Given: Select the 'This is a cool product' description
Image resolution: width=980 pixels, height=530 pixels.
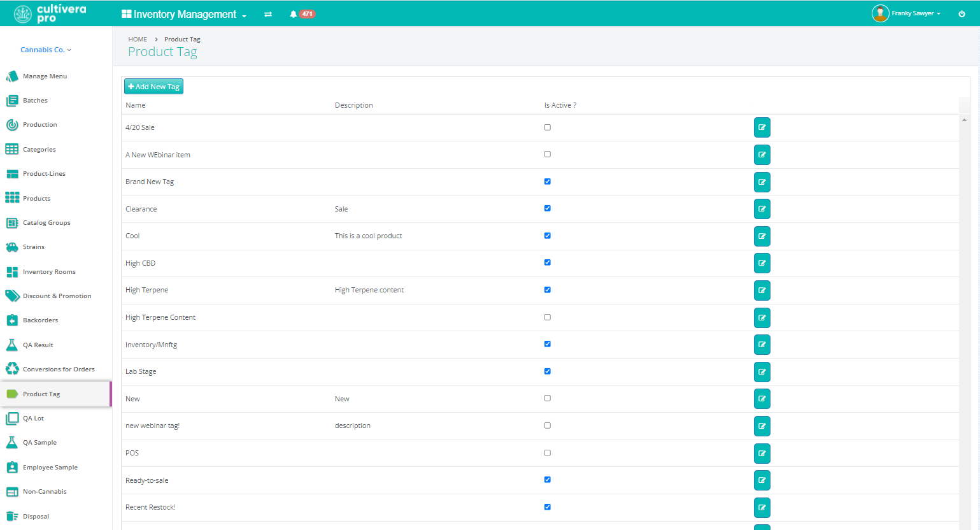Looking at the screenshot, I should [x=369, y=236].
